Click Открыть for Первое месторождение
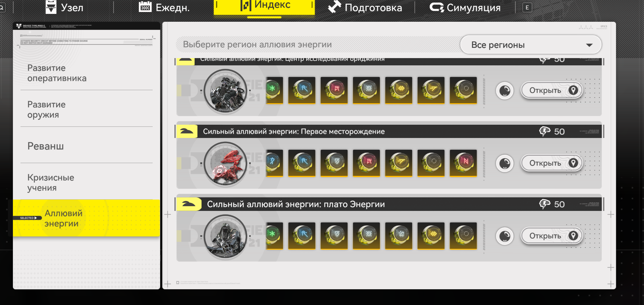 click(551, 163)
